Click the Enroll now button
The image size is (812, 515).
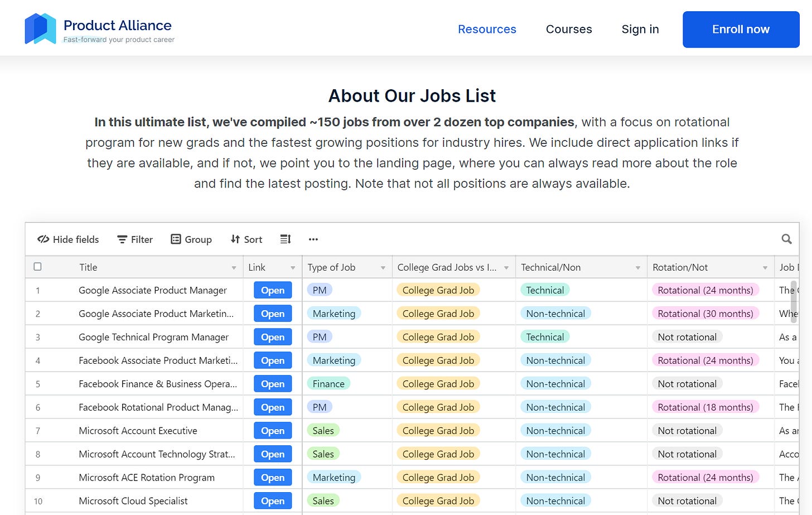741,30
